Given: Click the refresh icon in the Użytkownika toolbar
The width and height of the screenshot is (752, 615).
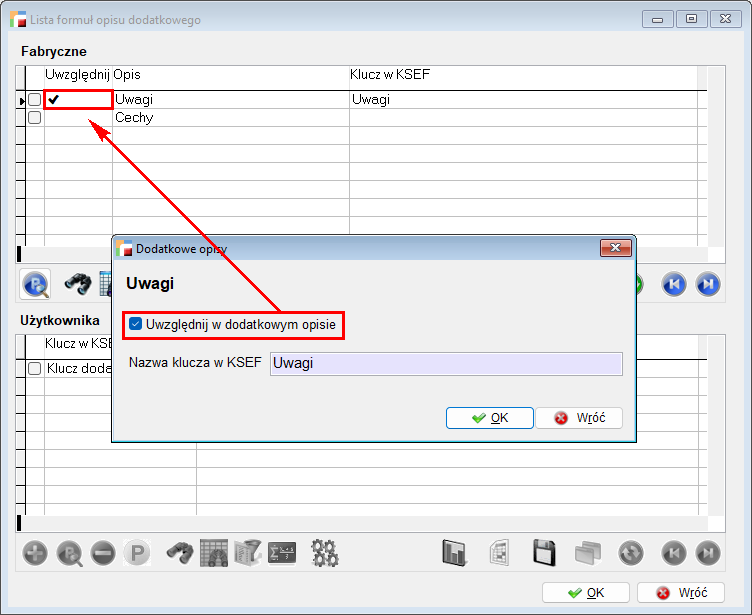Looking at the screenshot, I should (x=630, y=552).
